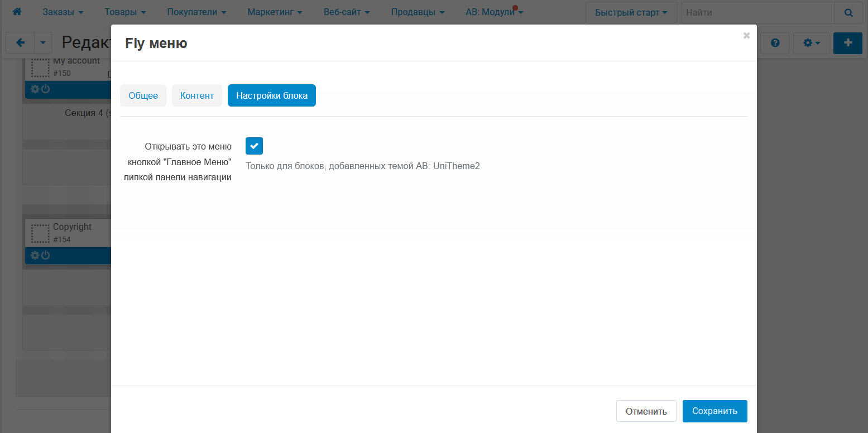Open the help question mark button

point(775,43)
